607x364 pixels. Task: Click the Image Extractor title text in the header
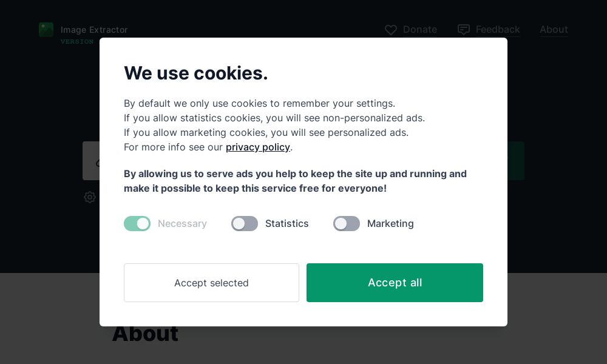(93, 29)
